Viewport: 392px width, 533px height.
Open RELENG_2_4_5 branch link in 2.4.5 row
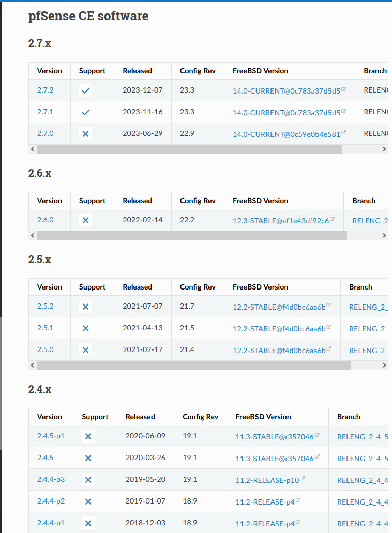click(x=363, y=459)
